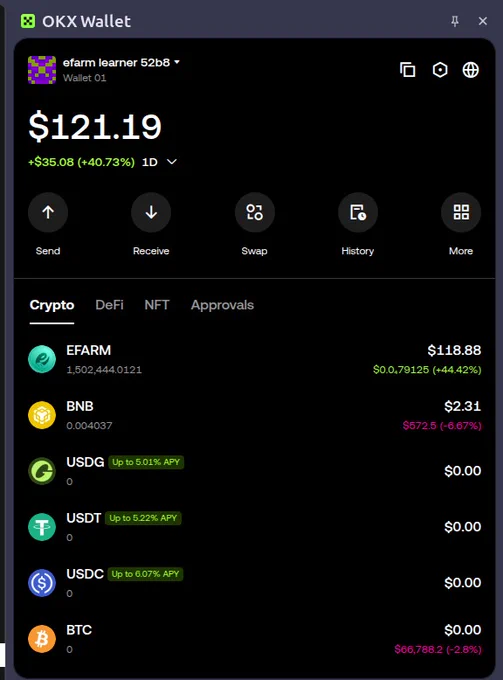Pin the OKX Wallet panel
Screen dimensions: 503x680
tap(455, 21)
